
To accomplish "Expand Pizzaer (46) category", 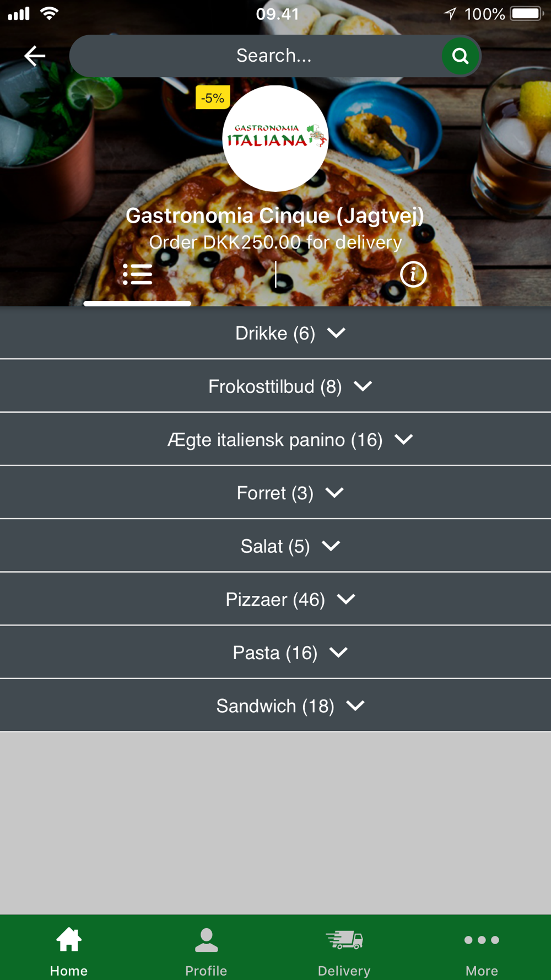I will (x=275, y=599).
